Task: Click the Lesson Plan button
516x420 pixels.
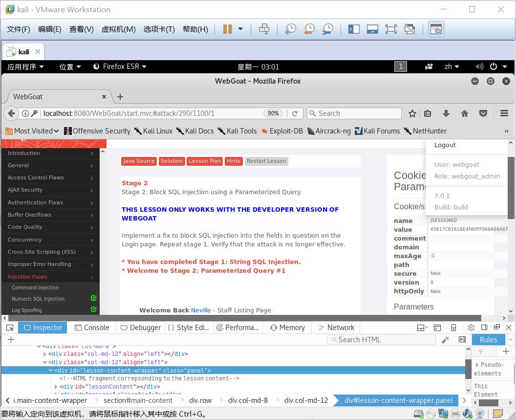Action: point(205,161)
